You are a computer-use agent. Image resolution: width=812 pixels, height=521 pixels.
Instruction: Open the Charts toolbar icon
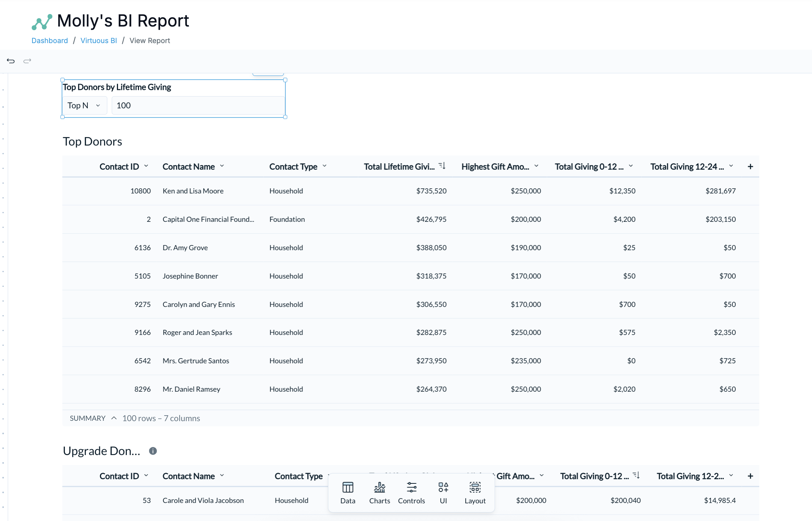[x=379, y=493]
